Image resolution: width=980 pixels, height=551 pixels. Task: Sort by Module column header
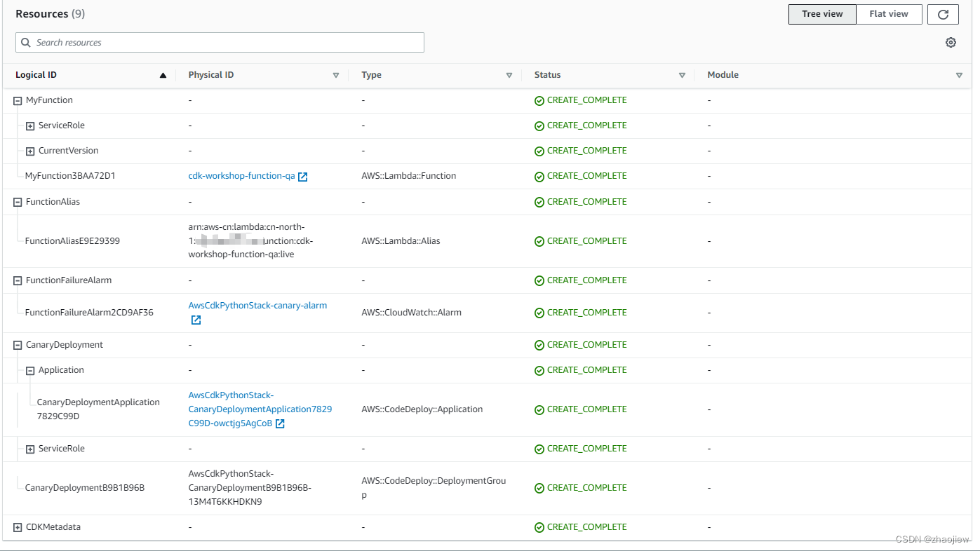[723, 75]
